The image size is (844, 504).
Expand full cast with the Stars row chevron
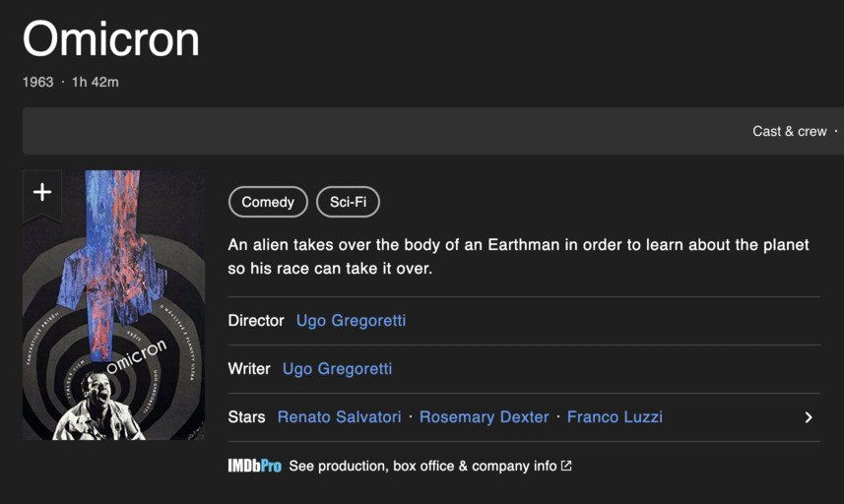coord(808,417)
